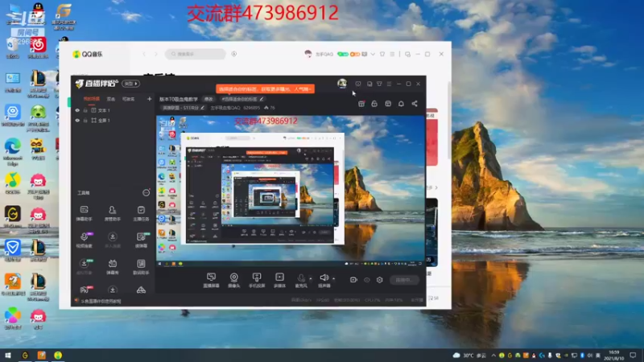This screenshot has height=362, width=644.
Task: Click the share icon in streaming app header
Action: [x=415, y=104]
